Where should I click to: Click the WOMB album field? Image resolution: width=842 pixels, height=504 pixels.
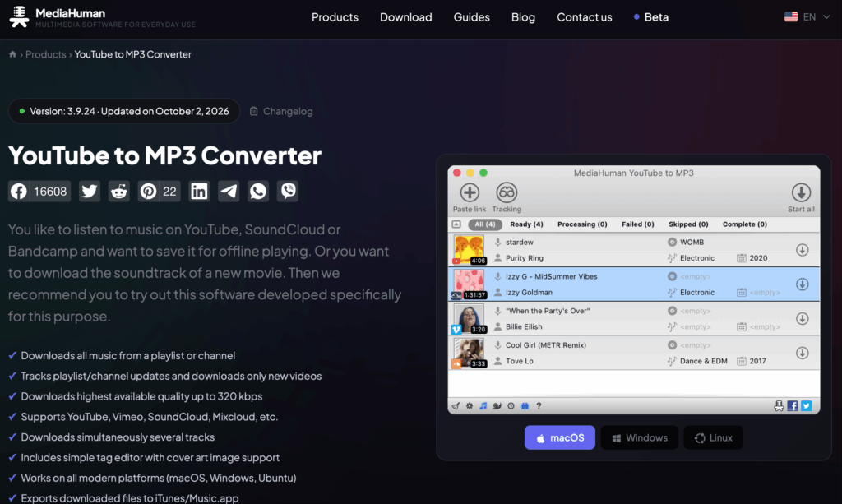pos(692,242)
